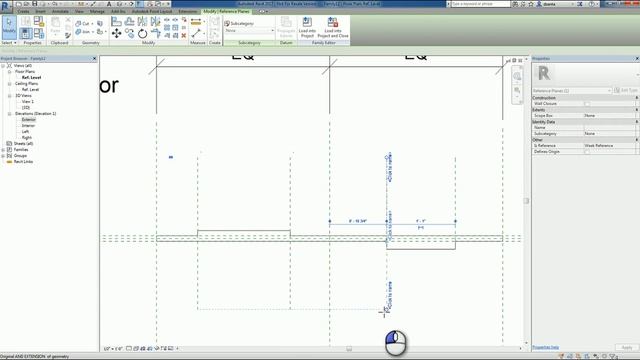Open the Add-Ins ribbon tab
The height and width of the screenshot is (360, 640).
(x=118, y=11)
